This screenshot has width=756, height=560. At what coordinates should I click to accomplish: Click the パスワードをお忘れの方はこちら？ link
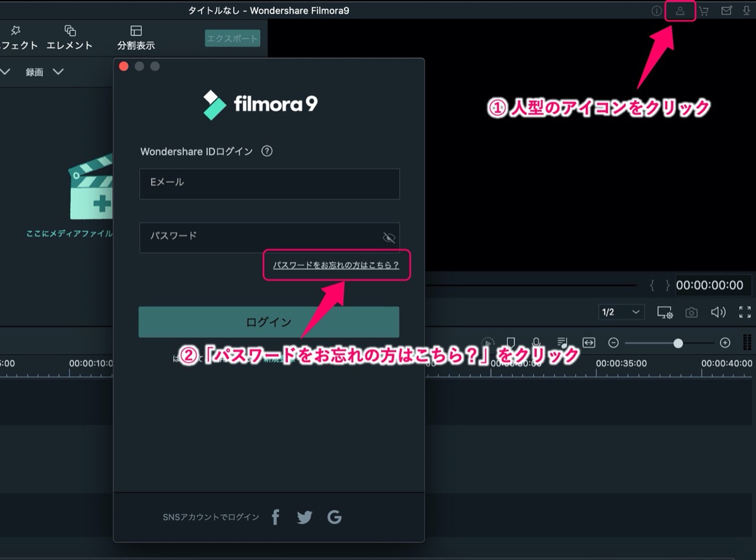[336, 265]
